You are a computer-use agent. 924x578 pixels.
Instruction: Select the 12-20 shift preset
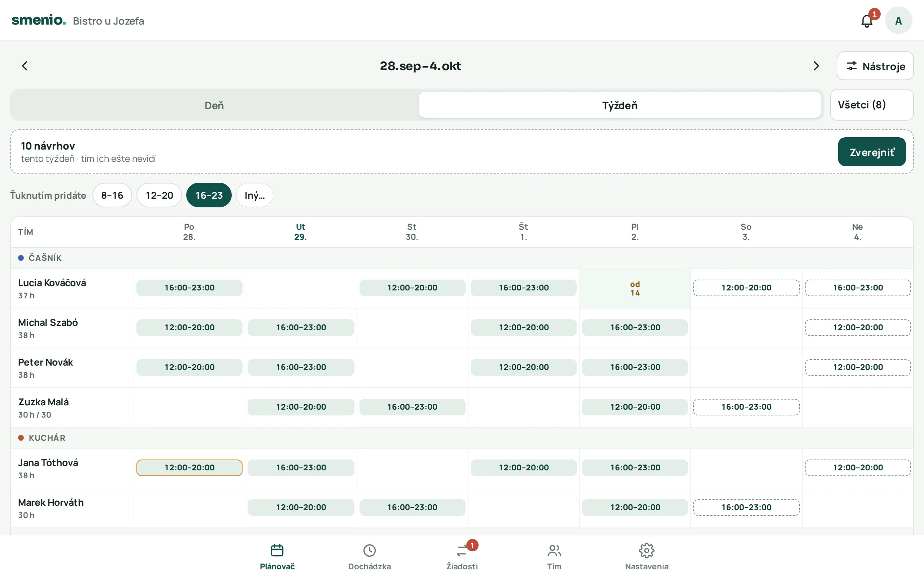point(159,195)
